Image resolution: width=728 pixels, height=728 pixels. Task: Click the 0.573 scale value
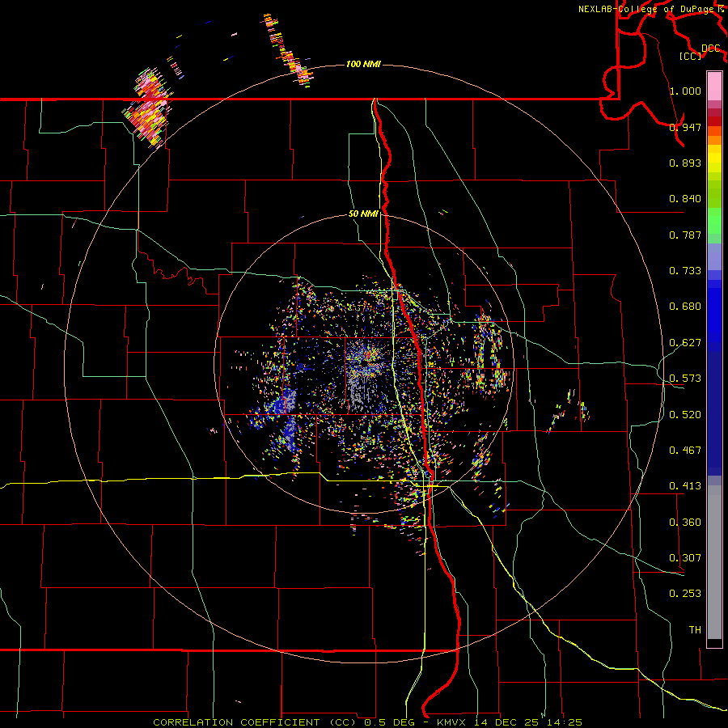click(685, 379)
